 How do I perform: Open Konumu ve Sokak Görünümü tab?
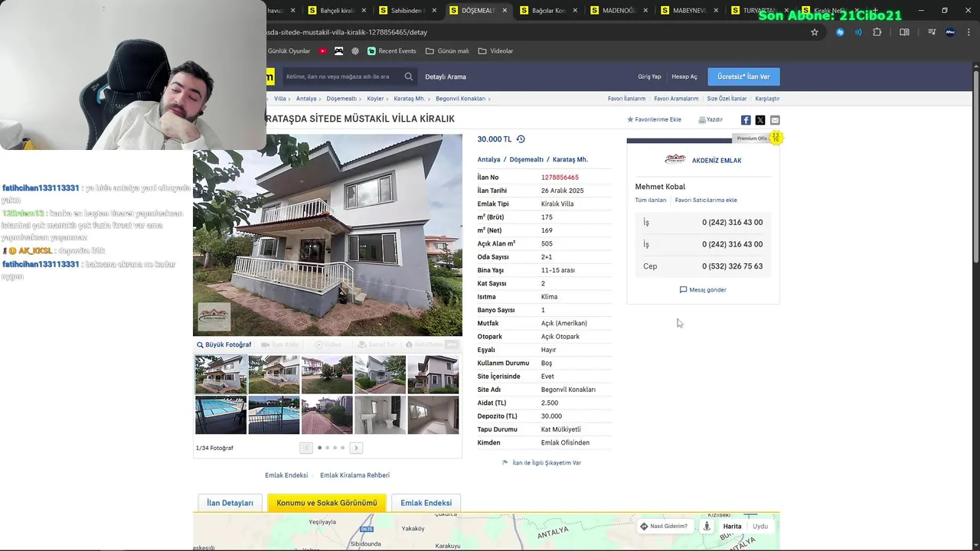[327, 503]
